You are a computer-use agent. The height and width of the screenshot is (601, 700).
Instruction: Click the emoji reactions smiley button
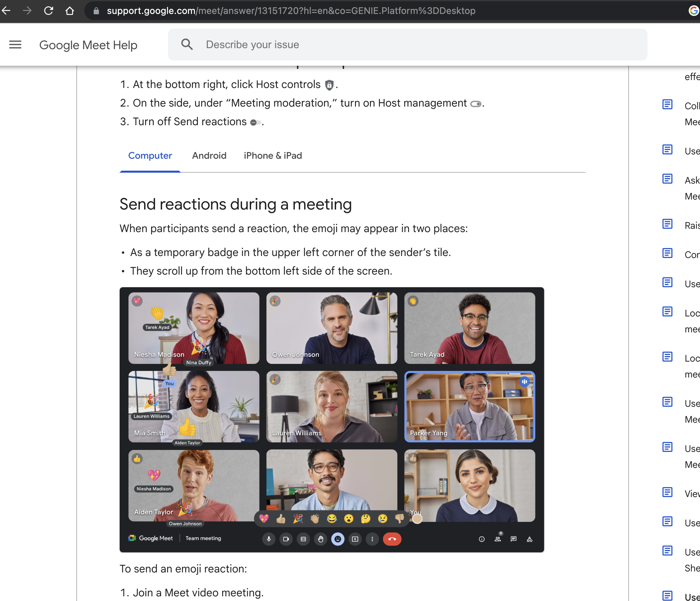pos(337,539)
